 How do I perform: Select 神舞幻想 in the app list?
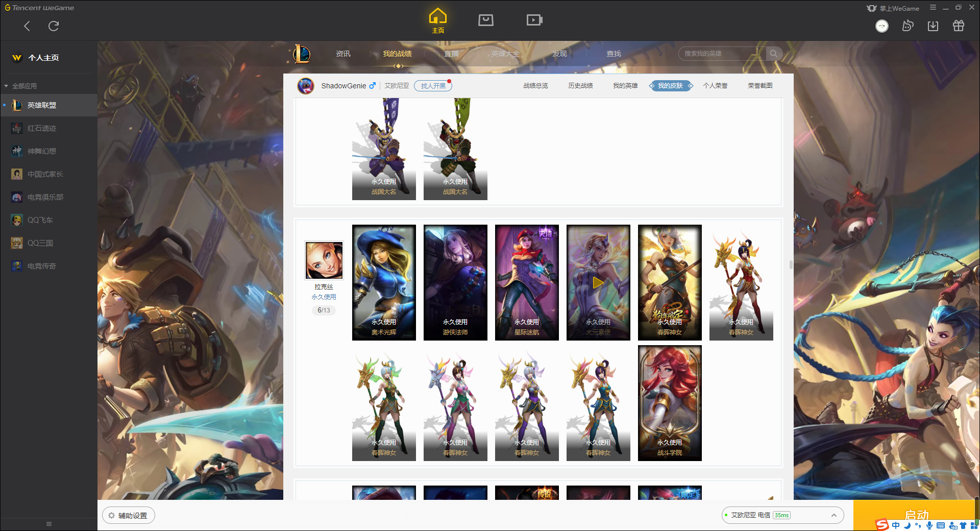coord(48,151)
